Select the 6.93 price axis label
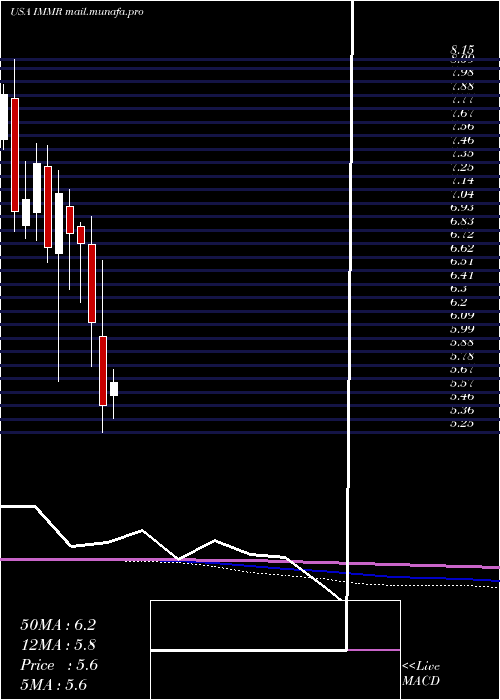The image size is (500, 700). click(462, 208)
